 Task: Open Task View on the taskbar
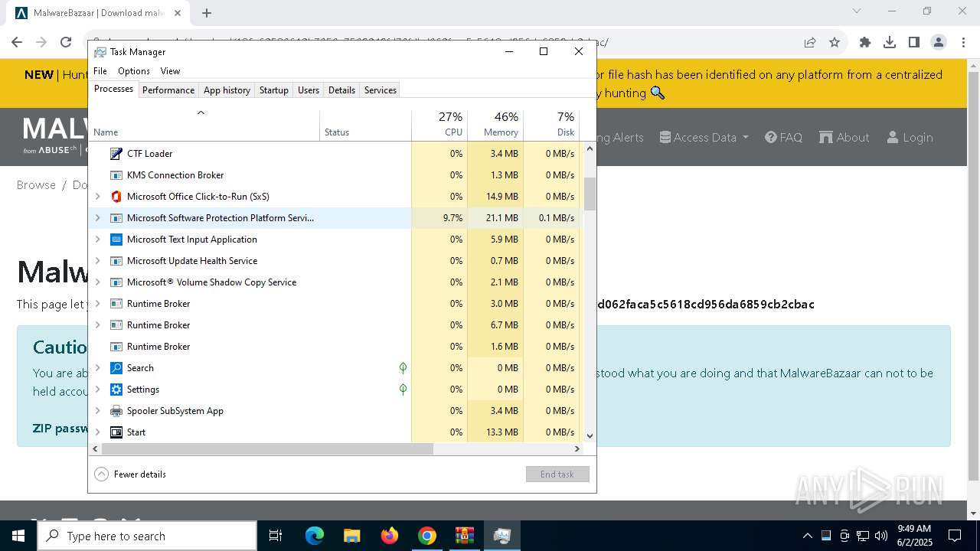pyautogui.click(x=276, y=536)
